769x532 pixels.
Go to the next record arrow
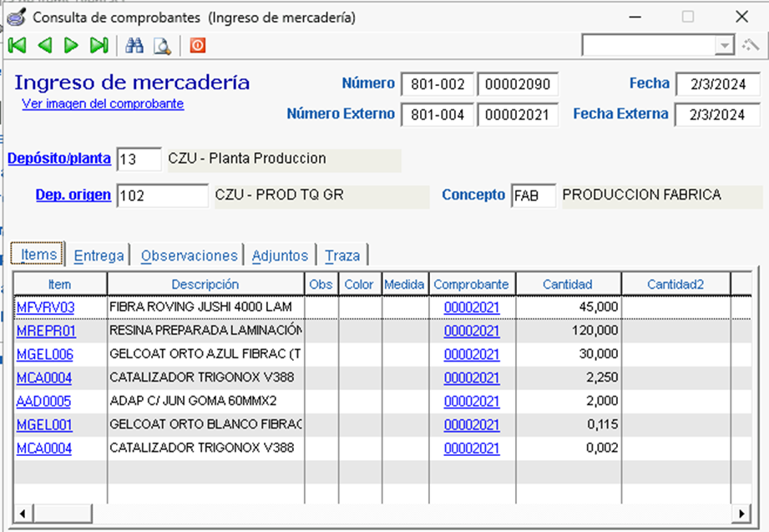(71, 46)
